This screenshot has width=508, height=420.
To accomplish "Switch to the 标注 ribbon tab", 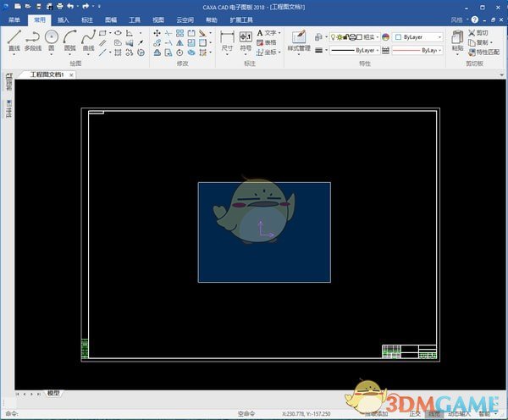I will click(x=87, y=19).
